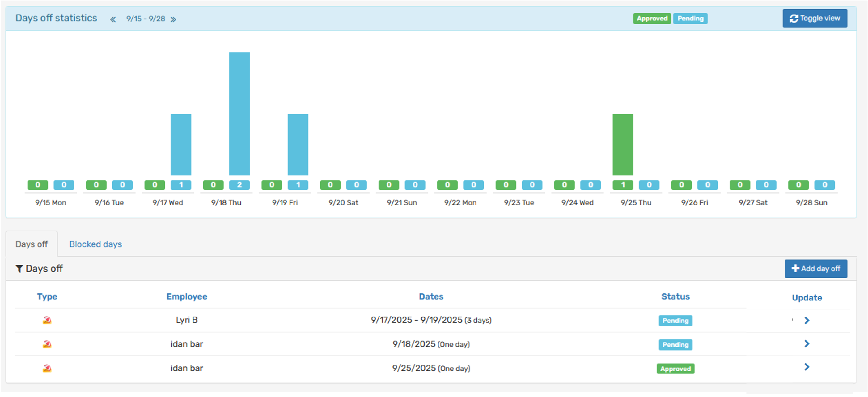Select the Days off tab
The image size is (868, 397).
(32, 244)
